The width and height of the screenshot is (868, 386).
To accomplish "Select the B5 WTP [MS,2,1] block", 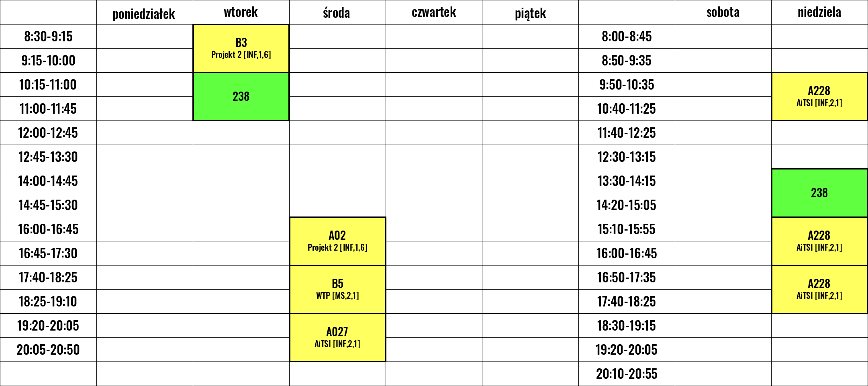I will 337,289.
